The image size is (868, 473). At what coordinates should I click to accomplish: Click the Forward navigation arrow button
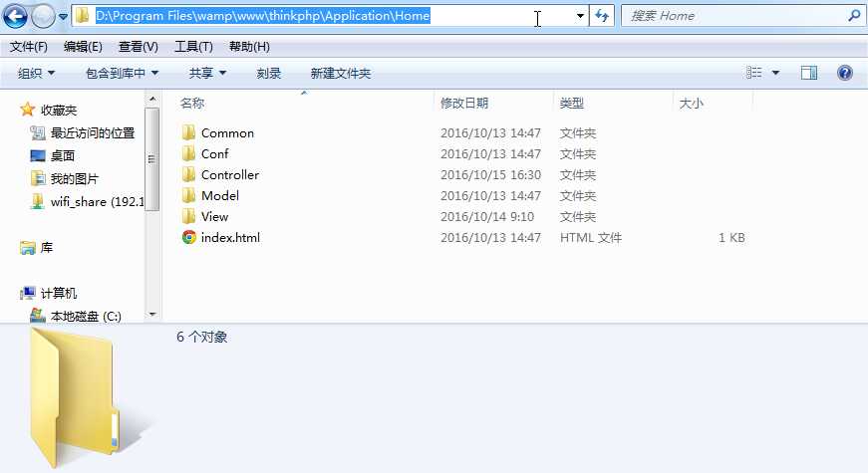(x=43, y=17)
